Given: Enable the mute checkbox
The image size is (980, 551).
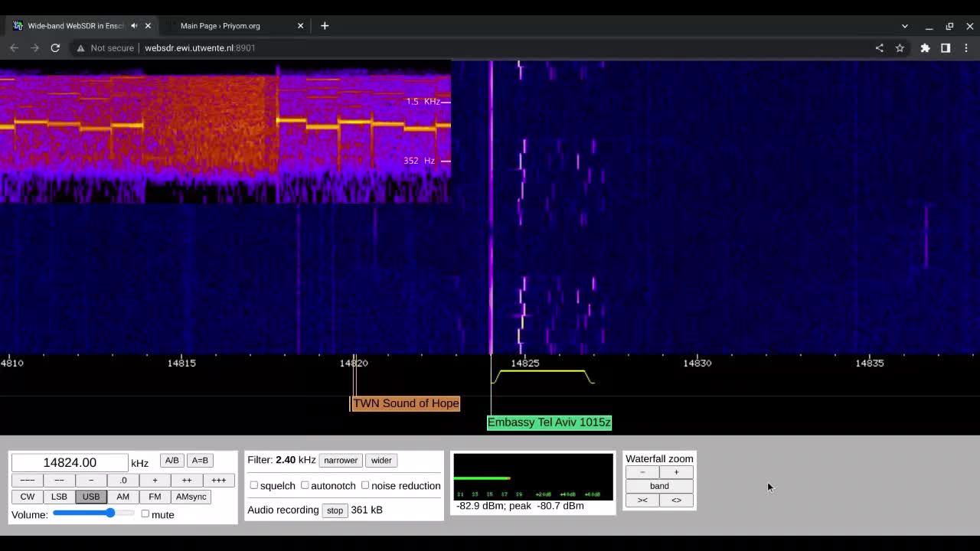Looking at the screenshot, I should point(145,514).
